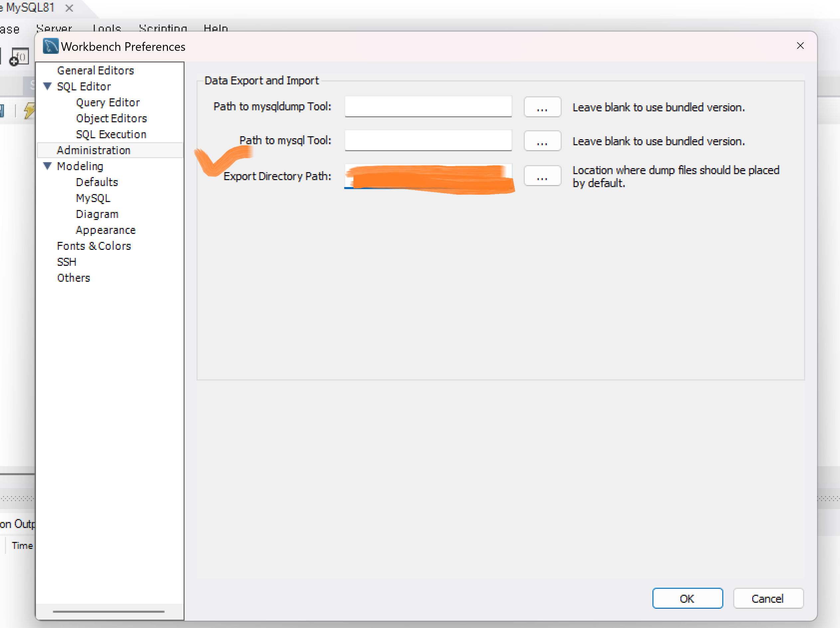Click the Workbench dolphin icon in title bar

point(51,46)
